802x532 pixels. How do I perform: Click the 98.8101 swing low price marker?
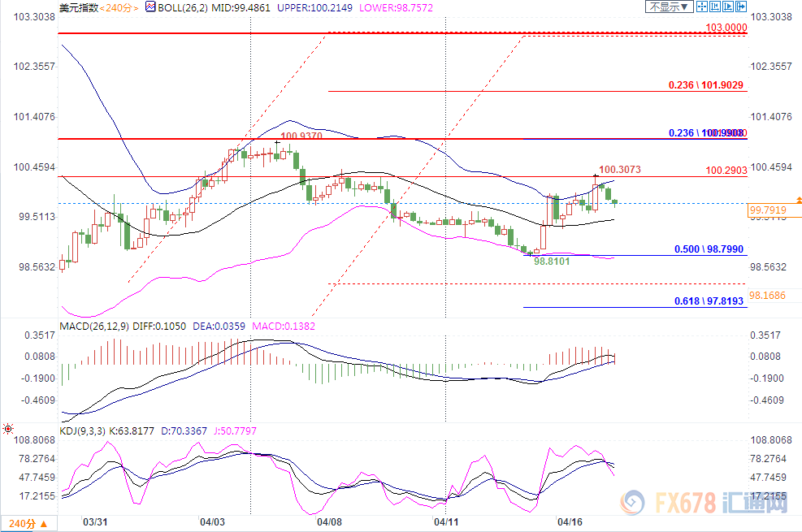[554, 262]
